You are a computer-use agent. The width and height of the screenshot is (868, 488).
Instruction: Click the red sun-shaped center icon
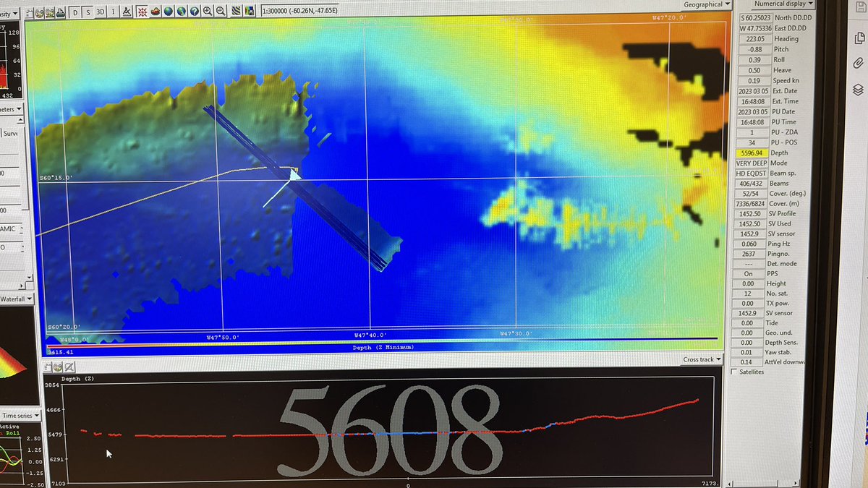coord(142,12)
